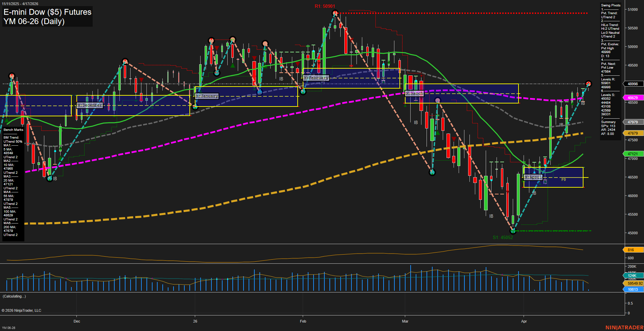Image resolution: width=644 pixels, height=331 pixels.
Task: Click the Swing Pivots panel header
Action: pyautogui.click(x=611, y=5)
